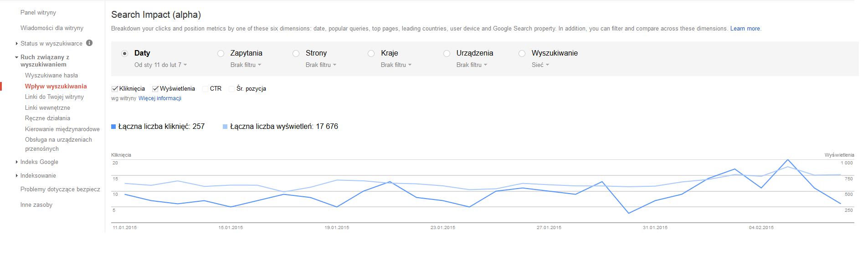Click the blue Kliknięcia legend square
The width and height of the screenshot is (868, 271).
coord(113,127)
